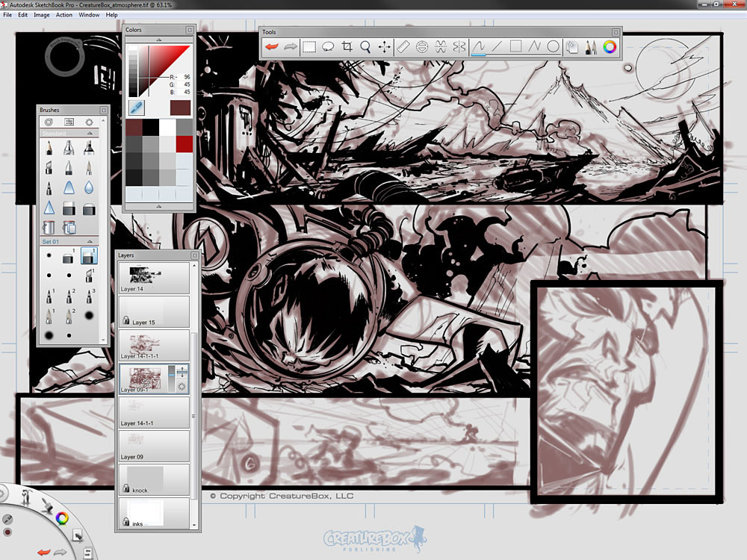Collapse the top arrow of Colors panel
Image resolution: width=747 pixels, height=560 pixels.
(158, 40)
